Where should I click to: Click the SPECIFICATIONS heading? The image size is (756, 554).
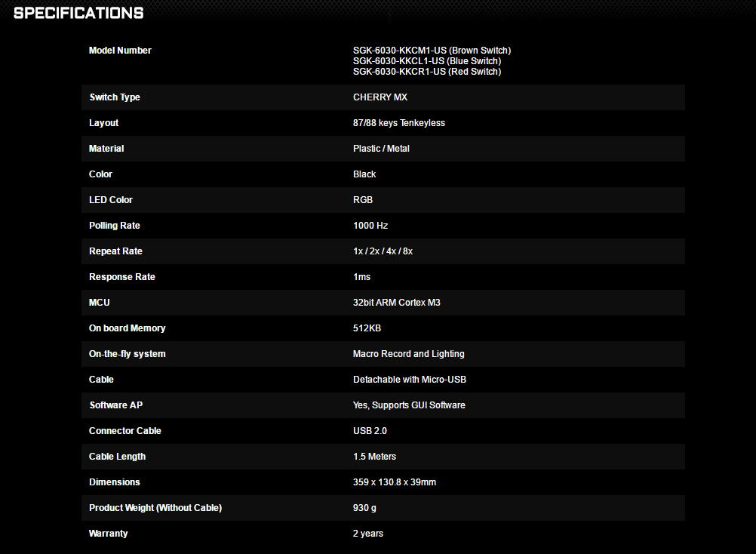point(78,13)
